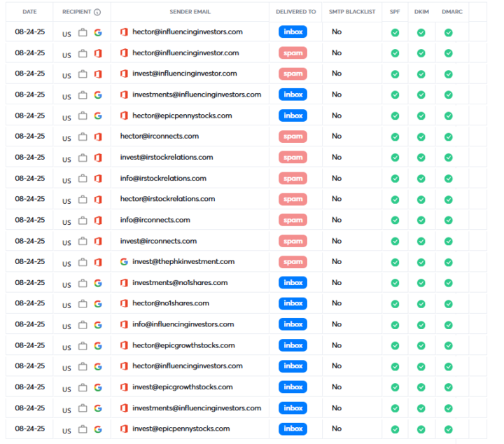The image size is (504, 444).
Task: Click Office sender icon before hector@no1shares.com
Action: 124,303
